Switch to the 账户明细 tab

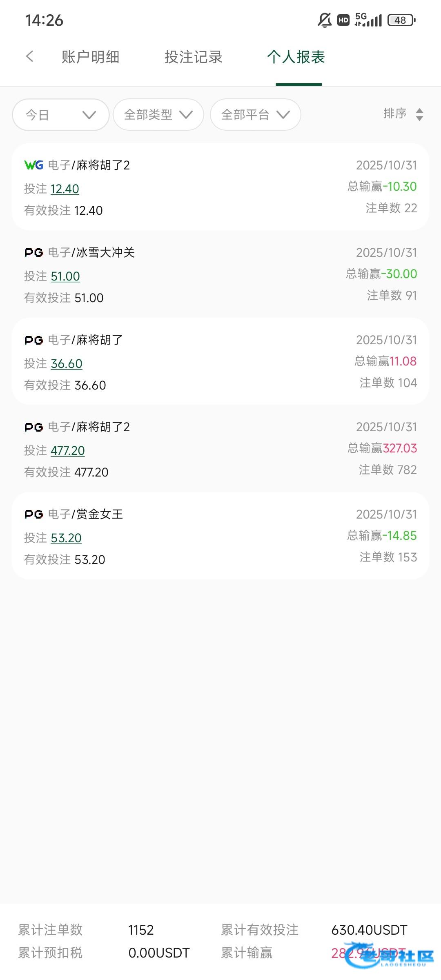click(90, 57)
